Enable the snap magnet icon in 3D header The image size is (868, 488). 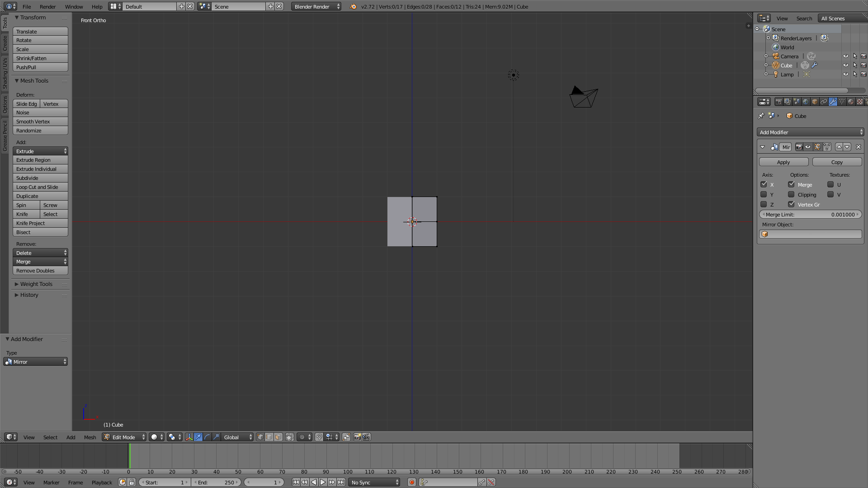point(319,437)
